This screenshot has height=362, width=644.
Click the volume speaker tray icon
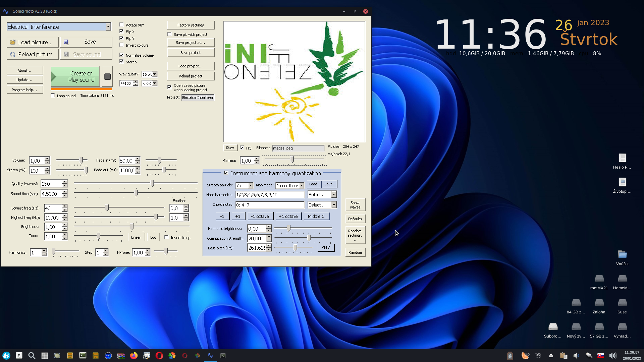tap(612, 356)
